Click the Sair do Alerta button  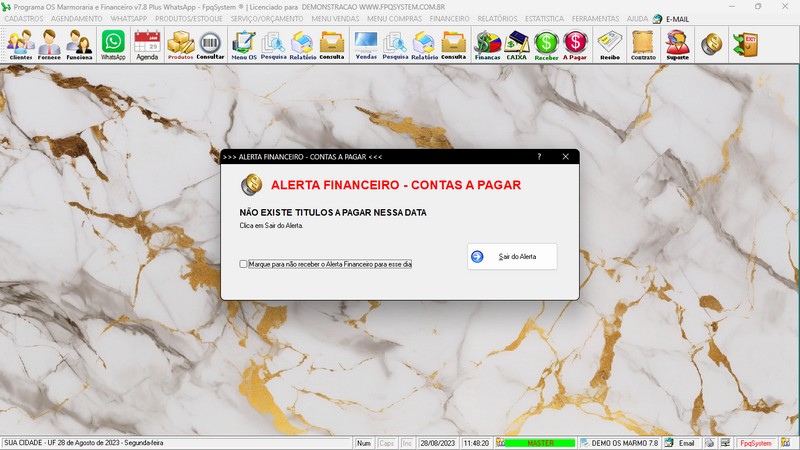512,257
